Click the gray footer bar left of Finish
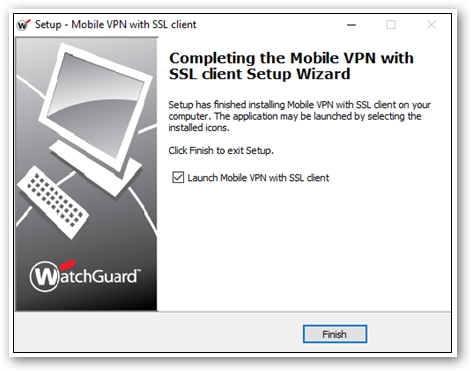Screen dimensions: 471x371 pos(158,332)
